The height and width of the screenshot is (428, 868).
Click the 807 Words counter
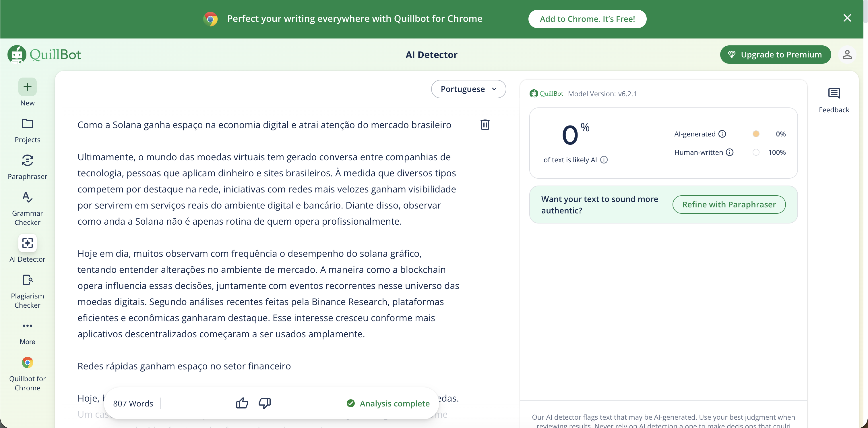coord(133,403)
